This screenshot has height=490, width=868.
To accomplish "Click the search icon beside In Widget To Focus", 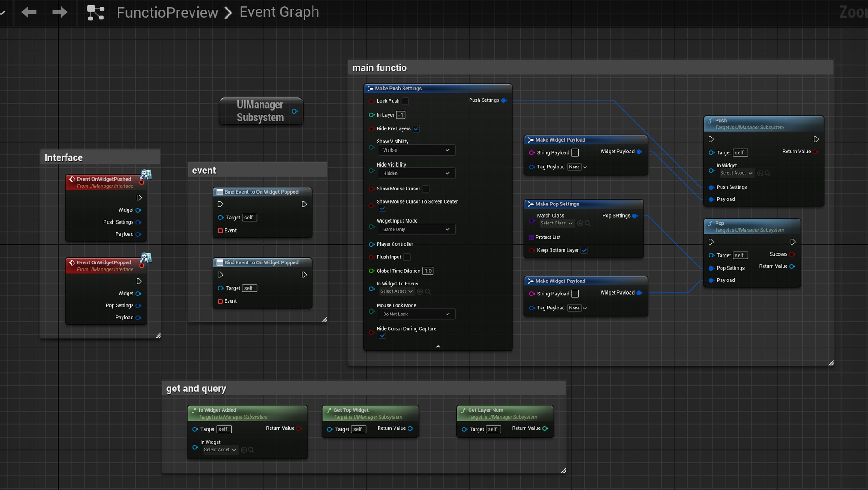I will coord(427,292).
